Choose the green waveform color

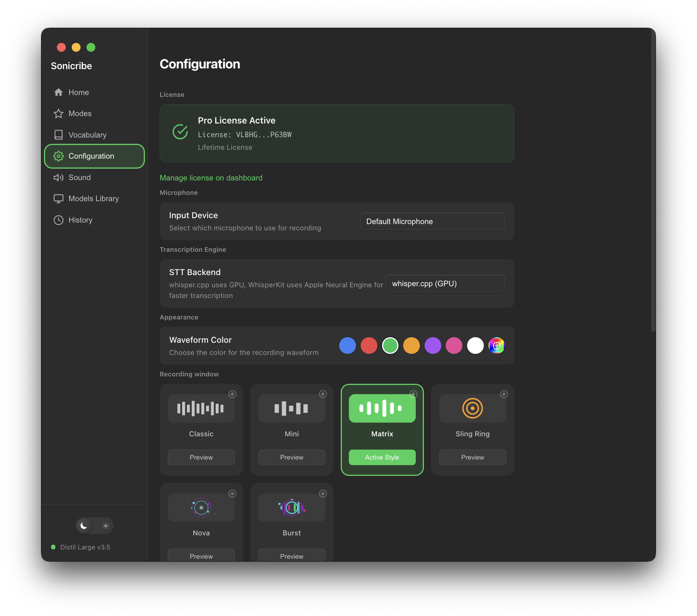pyautogui.click(x=390, y=346)
